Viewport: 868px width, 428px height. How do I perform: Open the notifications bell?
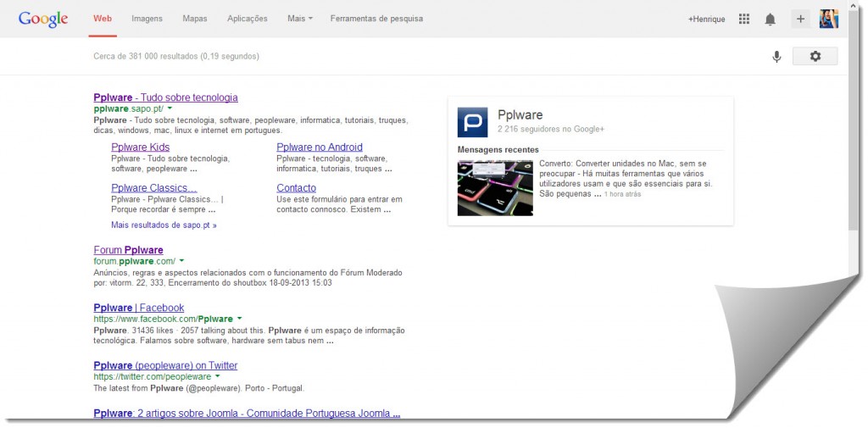pyautogui.click(x=770, y=19)
